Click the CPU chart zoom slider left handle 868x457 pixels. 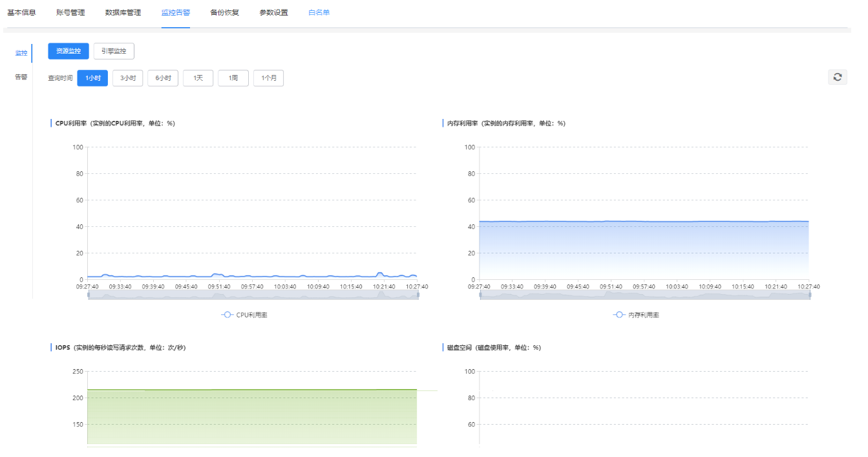point(88,295)
